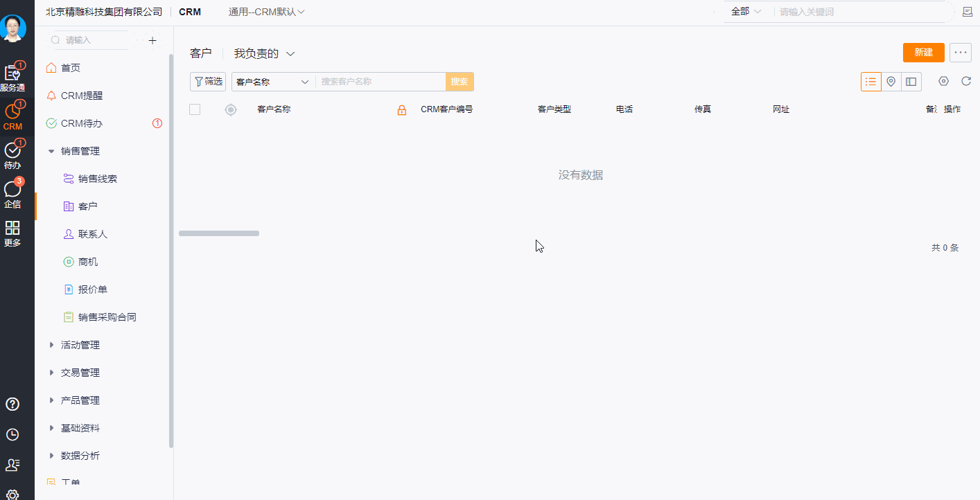
Task: Open 客户名称 search field dropdown
Action: [x=273, y=82]
